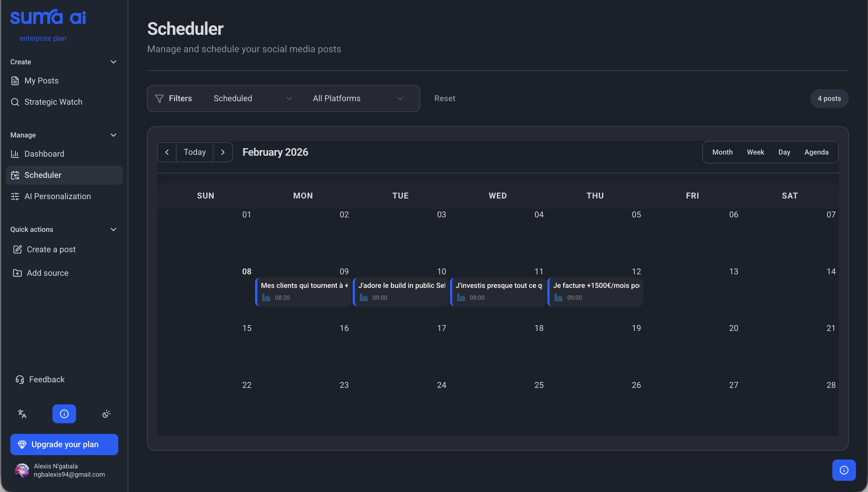Viewport: 868px width, 492px height.
Task: Advance to next month with right chevron
Action: [x=223, y=152]
